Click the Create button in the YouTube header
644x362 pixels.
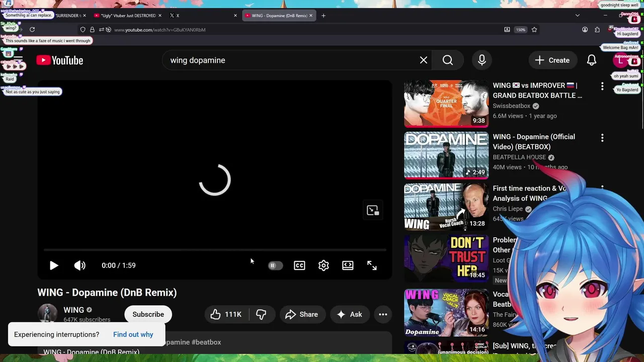552,60
